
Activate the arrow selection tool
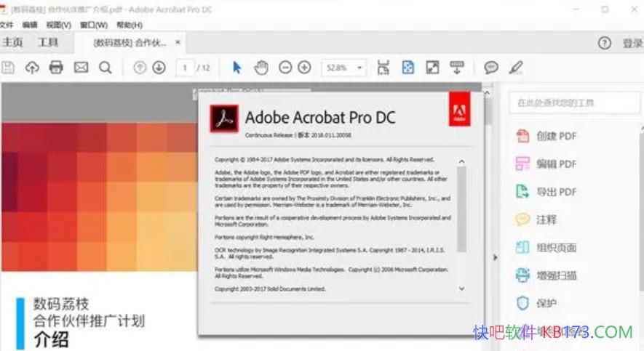coord(236,68)
